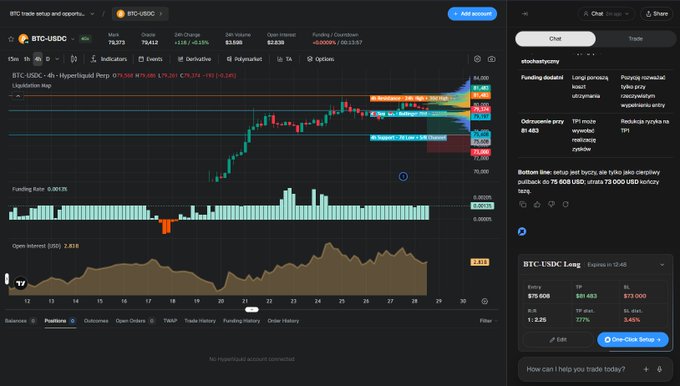Viewport: 680px width, 386px height.
Task: Click the 40x leverage badge
Action: [x=85, y=39]
